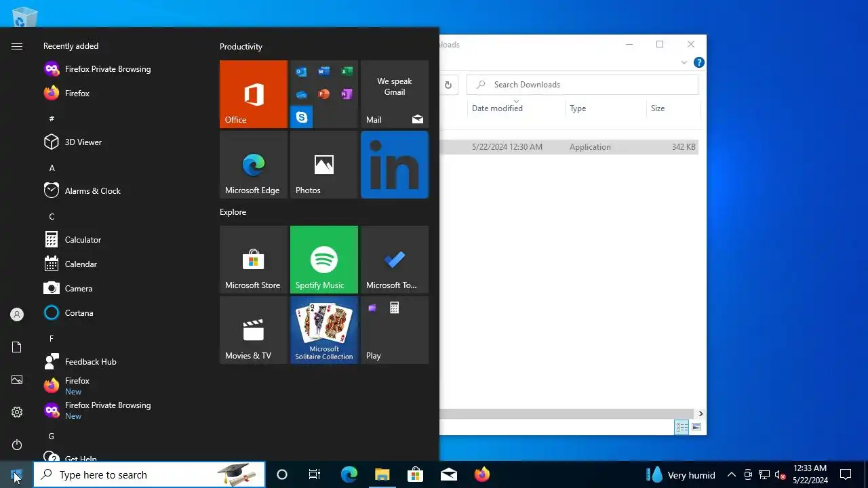Sort by Type column in Explorer
This screenshot has width=868, height=488.
tap(606, 108)
